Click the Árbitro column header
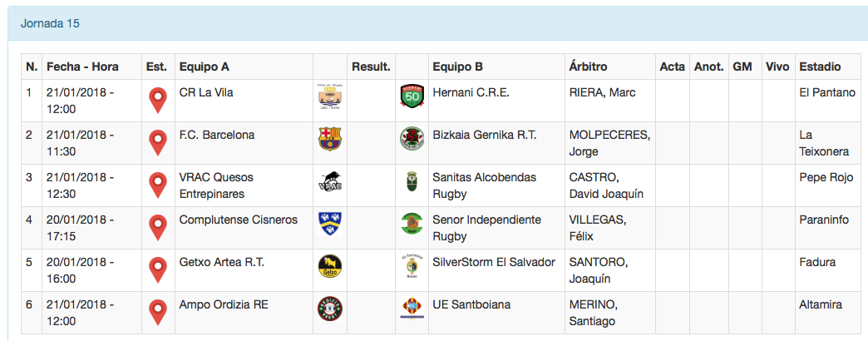This screenshot has height=341, width=868. tap(588, 67)
